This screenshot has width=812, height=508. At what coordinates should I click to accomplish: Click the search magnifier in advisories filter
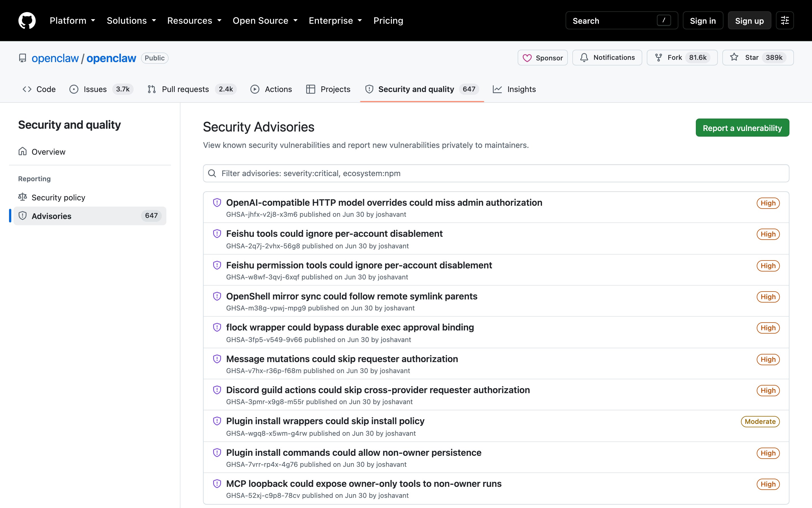pos(212,173)
